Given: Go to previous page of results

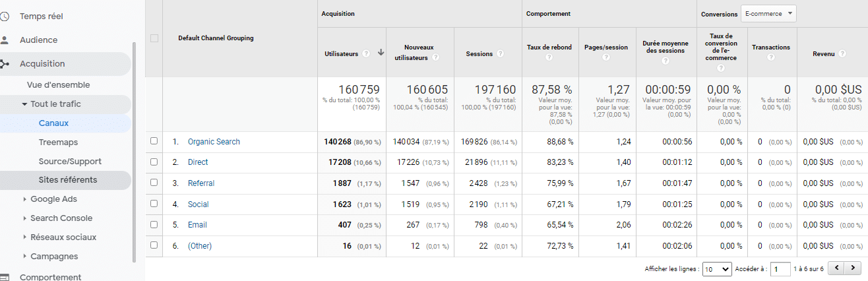Looking at the screenshot, I should [x=836, y=268].
